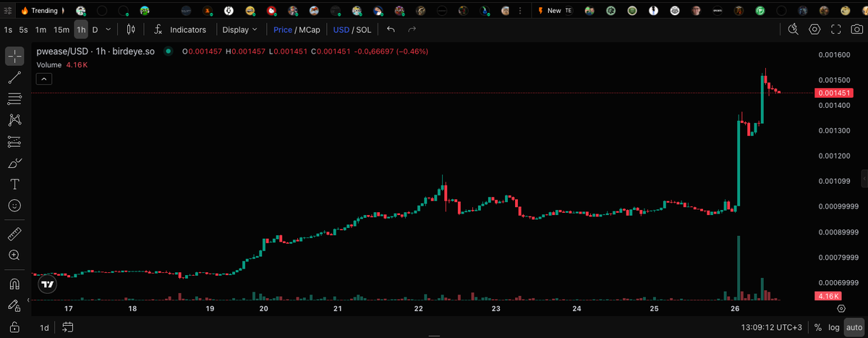The height and width of the screenshot is (338, 868).
Task: Click the TradingView logo
Action: click(48, 284)
